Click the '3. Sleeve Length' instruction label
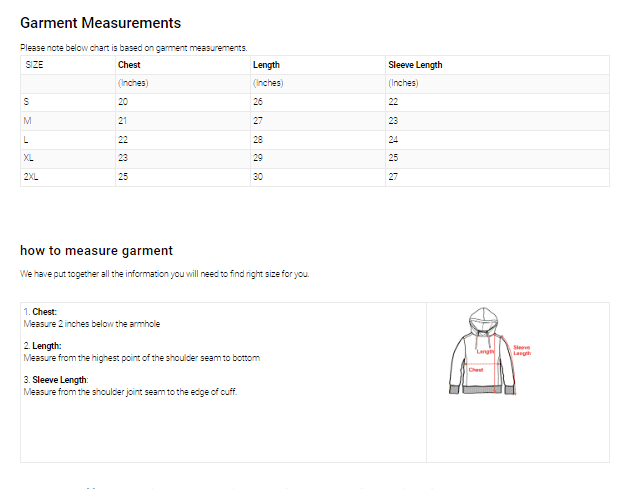The width and height of the screenshot is (623, 489). tap(55, 380)
